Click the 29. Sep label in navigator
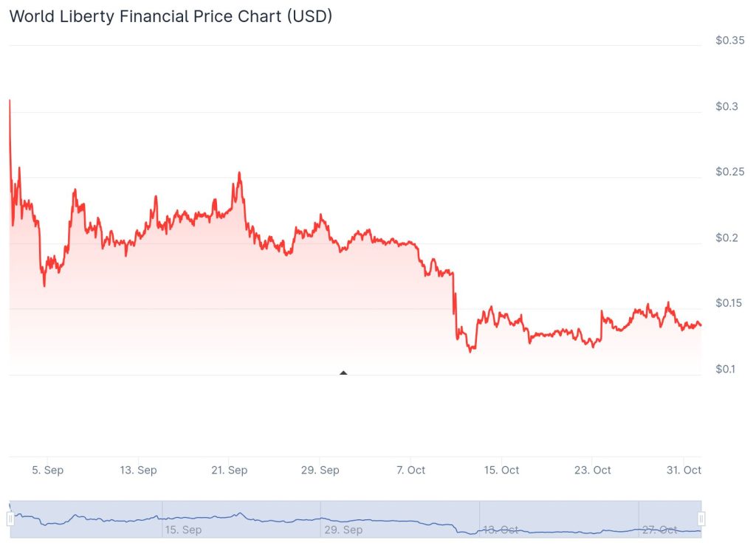Image resolution: width=756 pixels, height=551 pixels. tap(343, 530)
